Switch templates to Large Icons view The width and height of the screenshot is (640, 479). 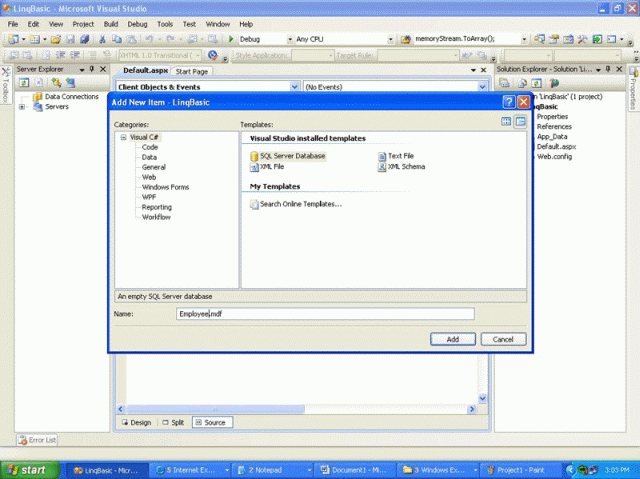(506, 121)
